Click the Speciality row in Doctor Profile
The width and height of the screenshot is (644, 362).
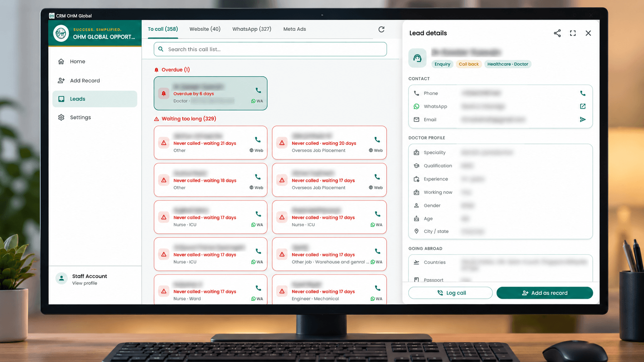[500, 152]
